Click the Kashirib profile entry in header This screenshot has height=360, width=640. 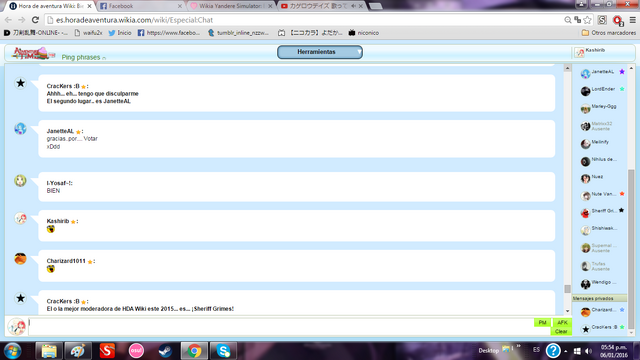(x=591, y=51)
